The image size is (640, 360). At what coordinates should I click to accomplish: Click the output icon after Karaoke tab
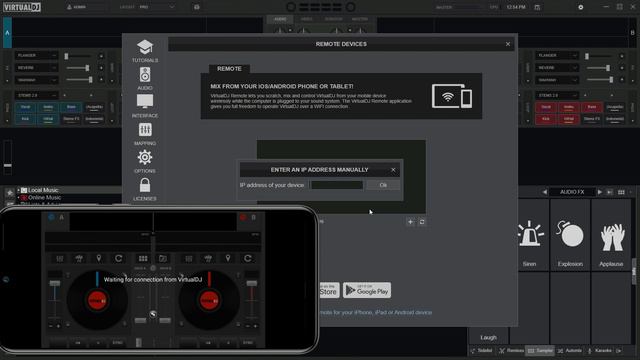point(619,351)
